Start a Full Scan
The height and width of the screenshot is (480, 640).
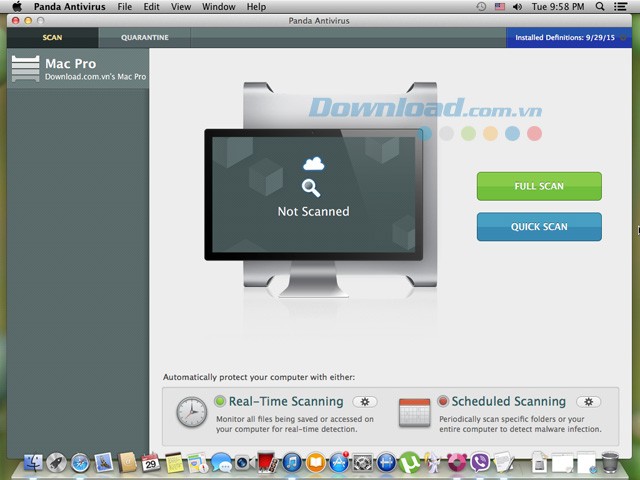pyautogui.click(x=539, y=186)
